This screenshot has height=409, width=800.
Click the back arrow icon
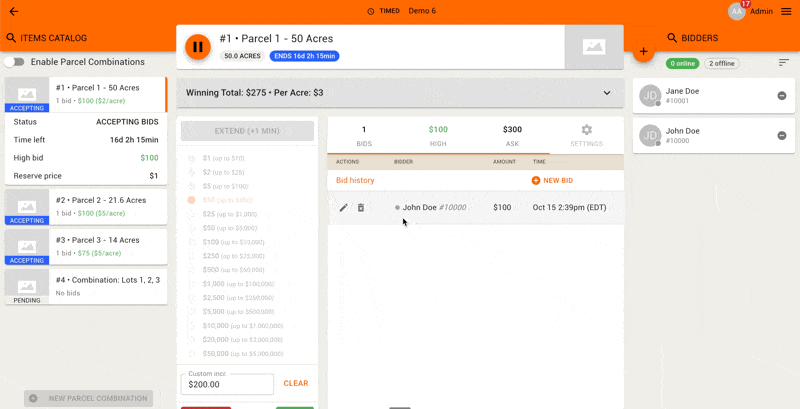pos(13,11)
